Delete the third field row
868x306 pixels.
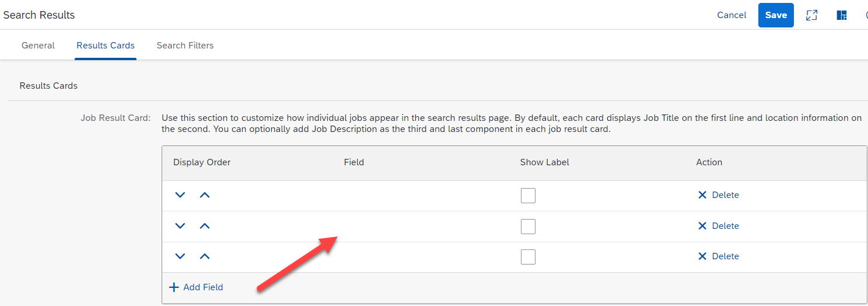point(719,256)
